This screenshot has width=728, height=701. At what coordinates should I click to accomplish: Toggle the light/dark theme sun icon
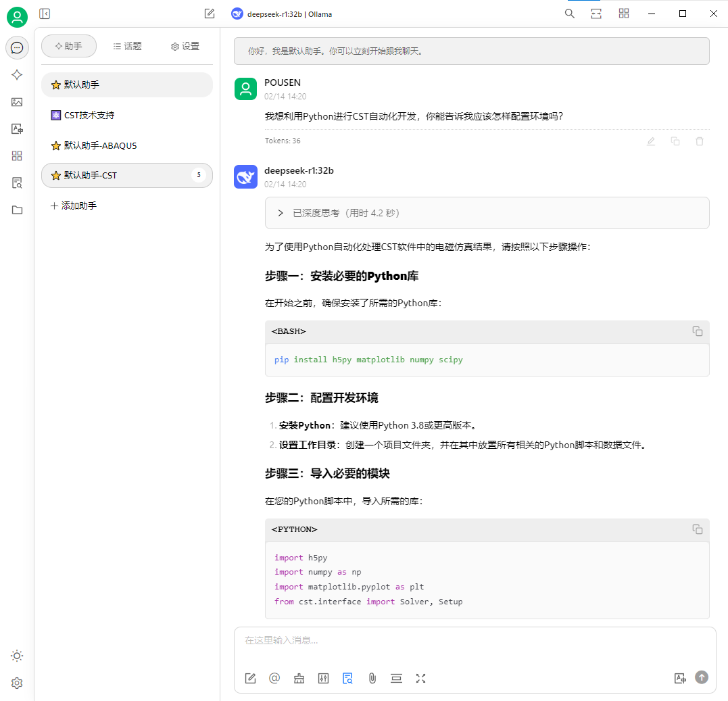tap(17, 656)
